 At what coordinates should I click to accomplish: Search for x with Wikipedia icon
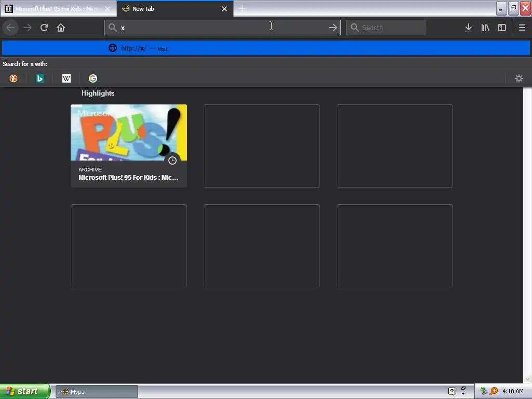(66, 79)
